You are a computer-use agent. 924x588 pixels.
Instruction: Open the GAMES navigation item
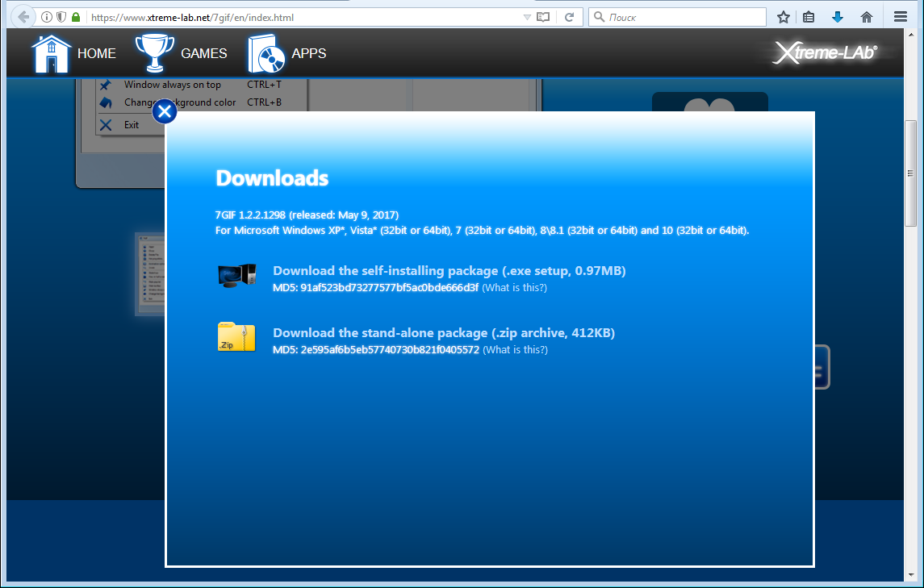[x=204, y=53]
